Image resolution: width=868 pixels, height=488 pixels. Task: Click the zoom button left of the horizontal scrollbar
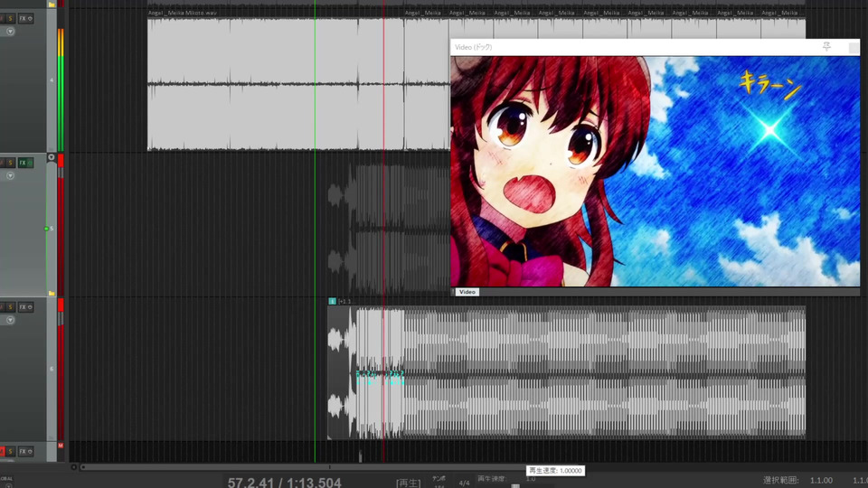coord(73,467)
